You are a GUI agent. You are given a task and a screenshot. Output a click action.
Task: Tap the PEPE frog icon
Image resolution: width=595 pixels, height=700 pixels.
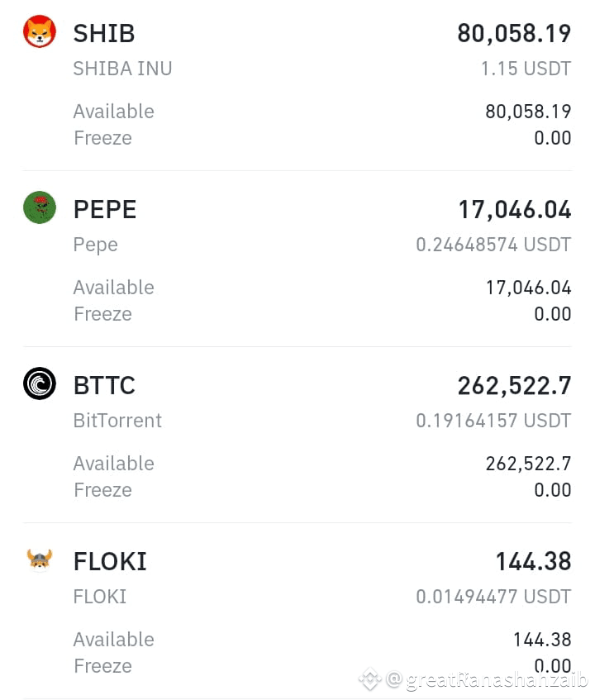tap(40, 207)
